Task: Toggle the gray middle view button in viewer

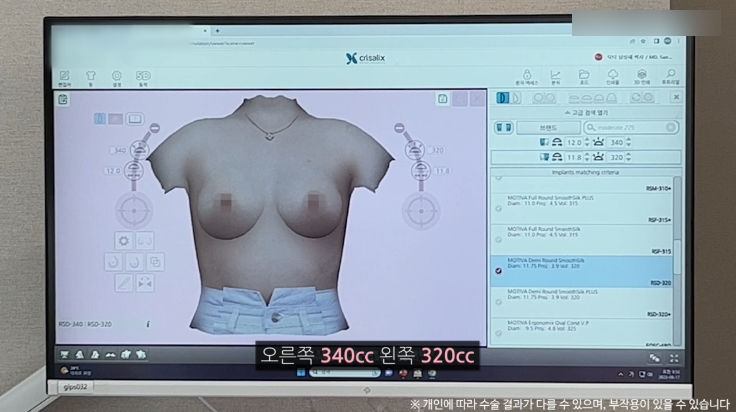Action: click(x=115, y=119)
